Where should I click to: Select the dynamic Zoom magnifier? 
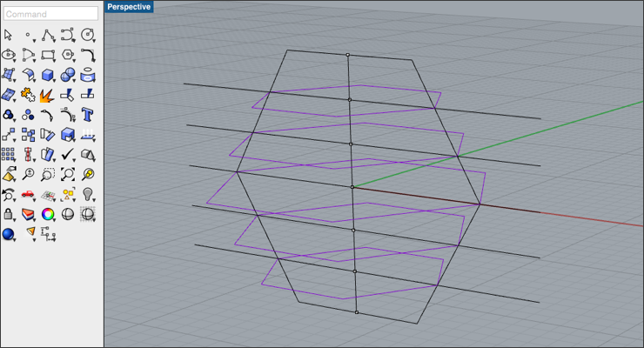(28, 174)
